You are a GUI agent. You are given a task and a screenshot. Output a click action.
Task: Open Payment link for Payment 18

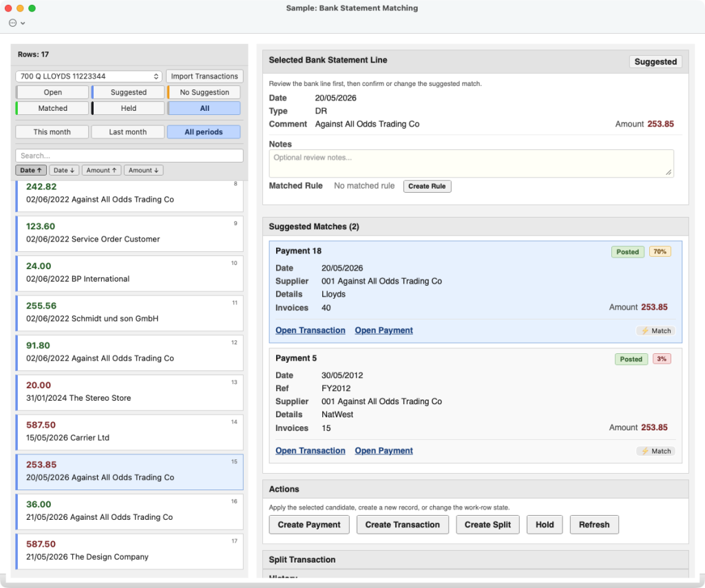(x=383, y=330)
